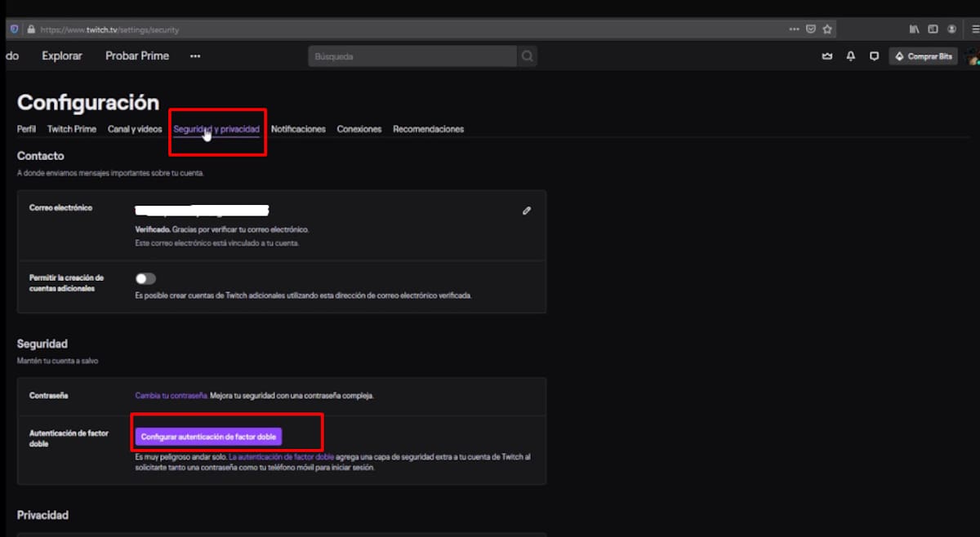980x537 pixels.
Task: Click the Configuración page title
Action: 88,102
